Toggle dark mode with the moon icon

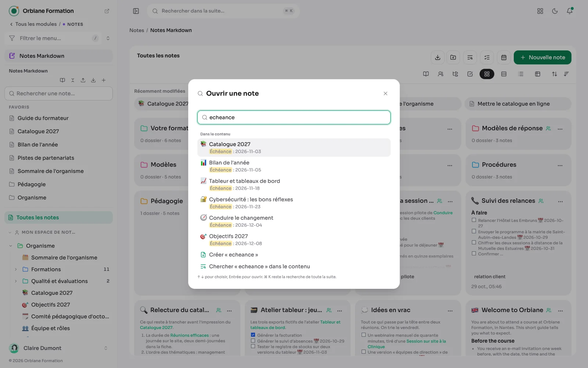(x=555, y=11)
